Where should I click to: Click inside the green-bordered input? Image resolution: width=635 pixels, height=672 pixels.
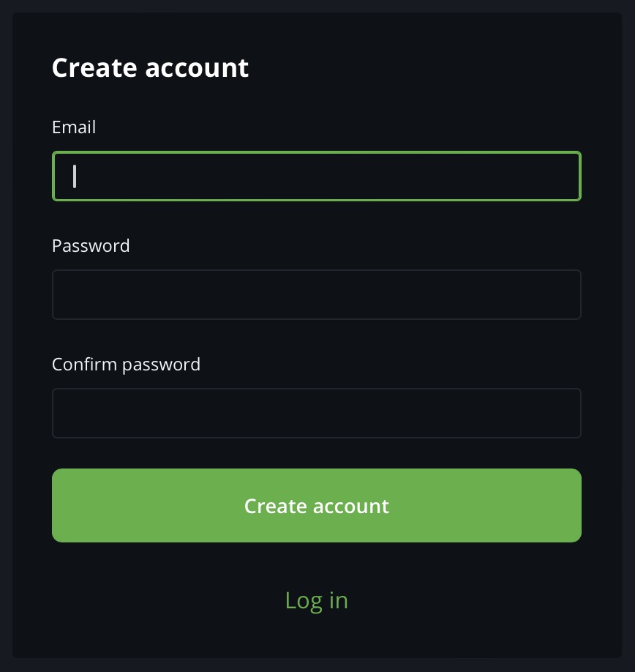pyautogui.click(x=316, y=176)
